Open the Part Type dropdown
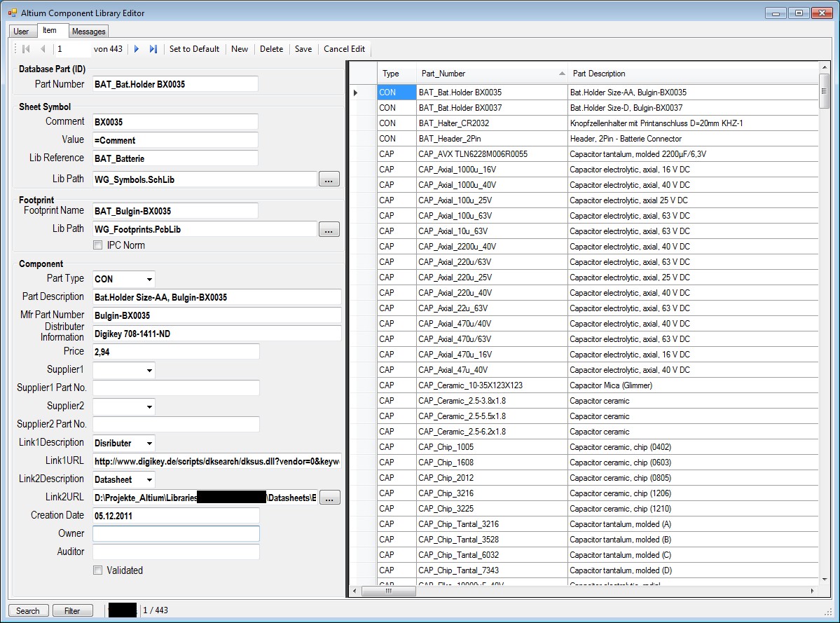Screen dimensions: 840x623 (x=149, y=279)
